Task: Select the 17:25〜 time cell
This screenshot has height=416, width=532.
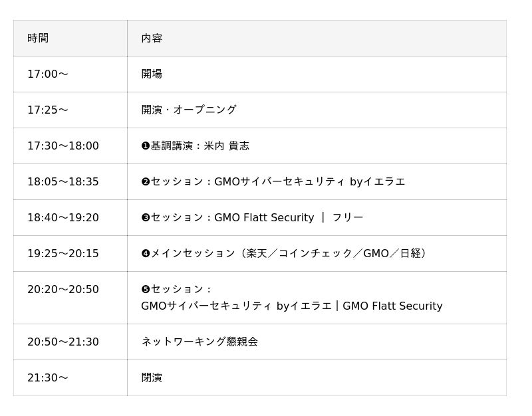Action: pyautogui.click(x=70, y=110)
